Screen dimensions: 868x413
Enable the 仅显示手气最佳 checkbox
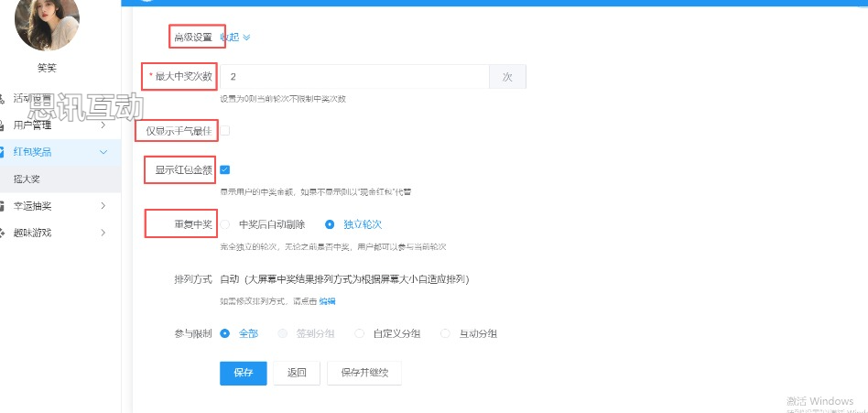pyautogui.click(x=224, y=131)
